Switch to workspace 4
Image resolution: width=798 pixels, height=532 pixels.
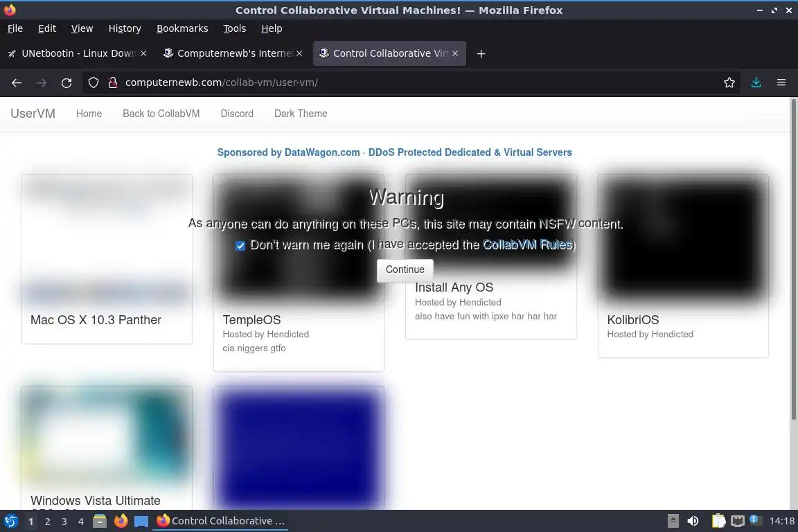tap(81, 522)
